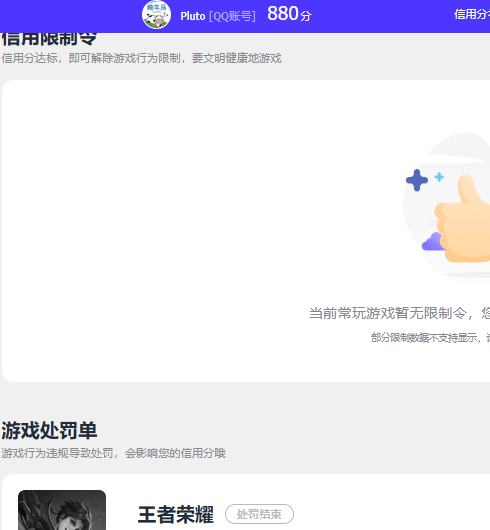This screenshot has height=530, width=490.
Task: Read the 信用分达标 description line
Action: point(141,58)
